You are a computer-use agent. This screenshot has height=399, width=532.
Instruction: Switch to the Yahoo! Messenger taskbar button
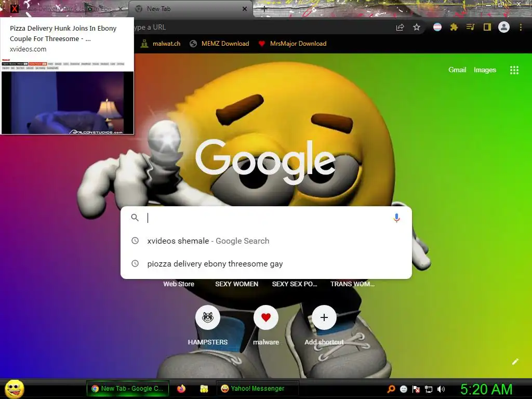[258, 389]
